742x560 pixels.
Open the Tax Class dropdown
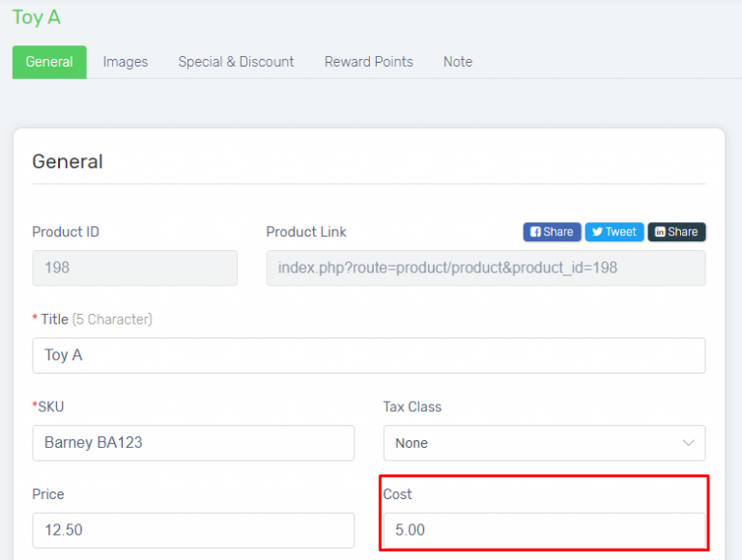pos(544,443)
